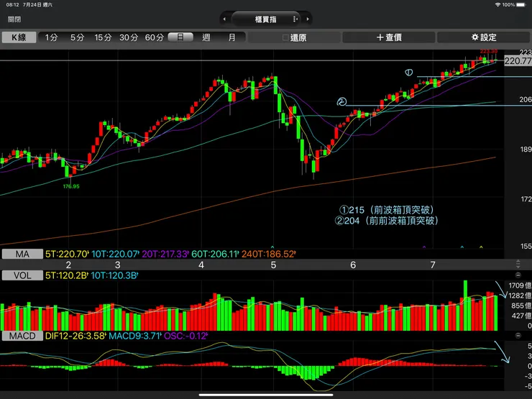
Task: Open 設定 gear settings
Action: pos(484,37)
